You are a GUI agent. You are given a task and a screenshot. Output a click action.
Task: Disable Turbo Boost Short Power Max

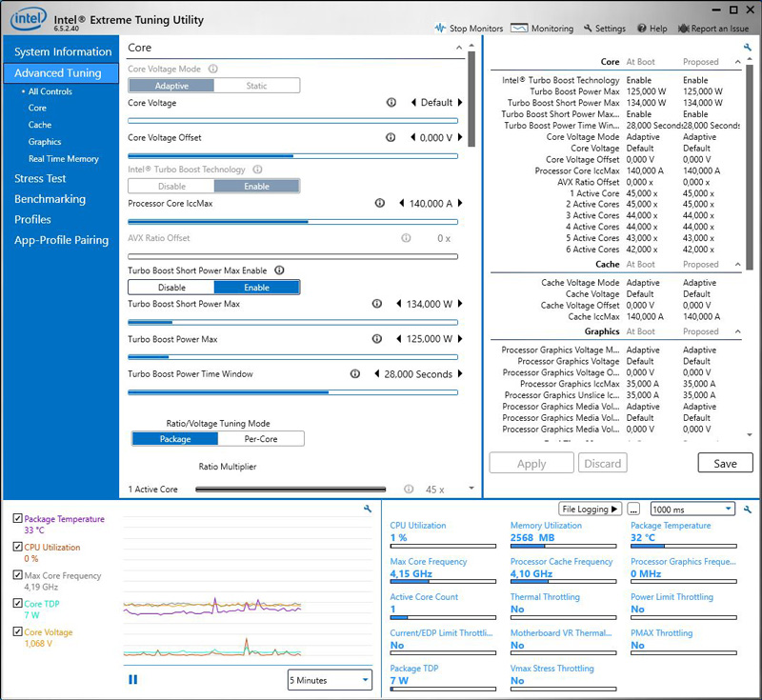click(x=171, y=287)
